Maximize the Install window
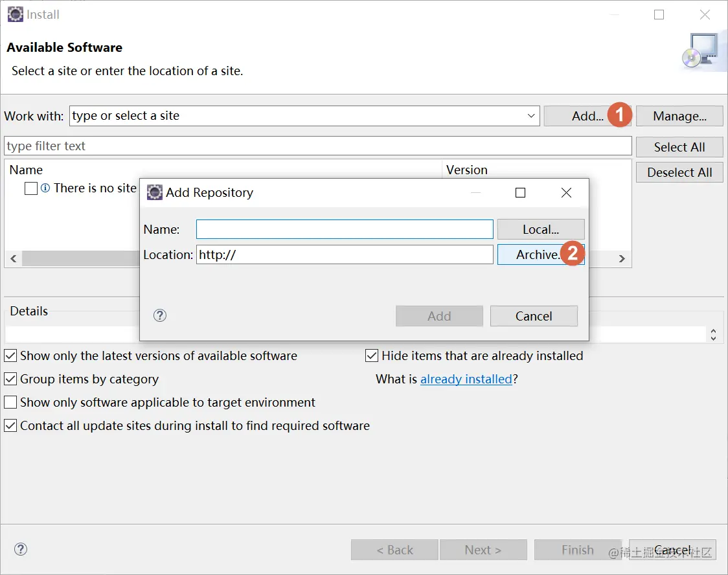728x575 pixels. coord(659,15)
